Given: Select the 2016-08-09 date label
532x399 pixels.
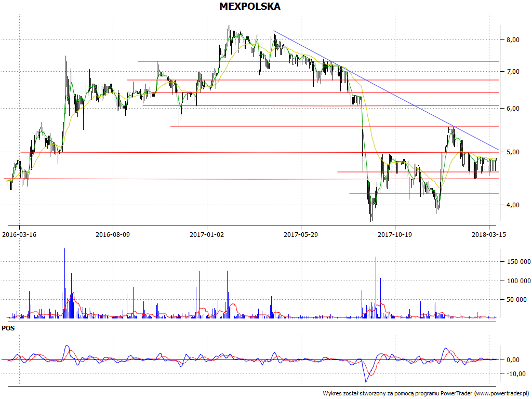Looking at the screenshot, I should (113, 234).
